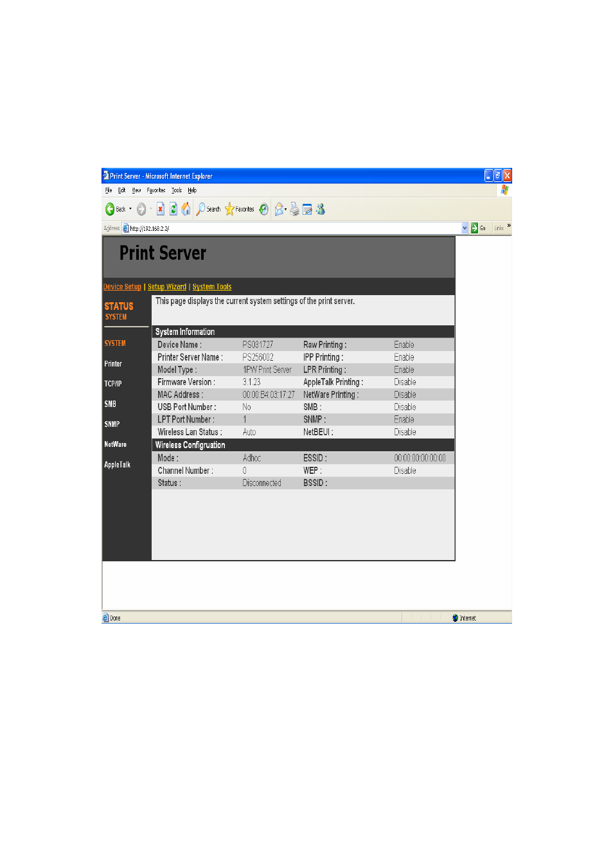Stop page loading with the red X icon
Image resolution: width=613 pixels, height=868 pixels.
161,209
